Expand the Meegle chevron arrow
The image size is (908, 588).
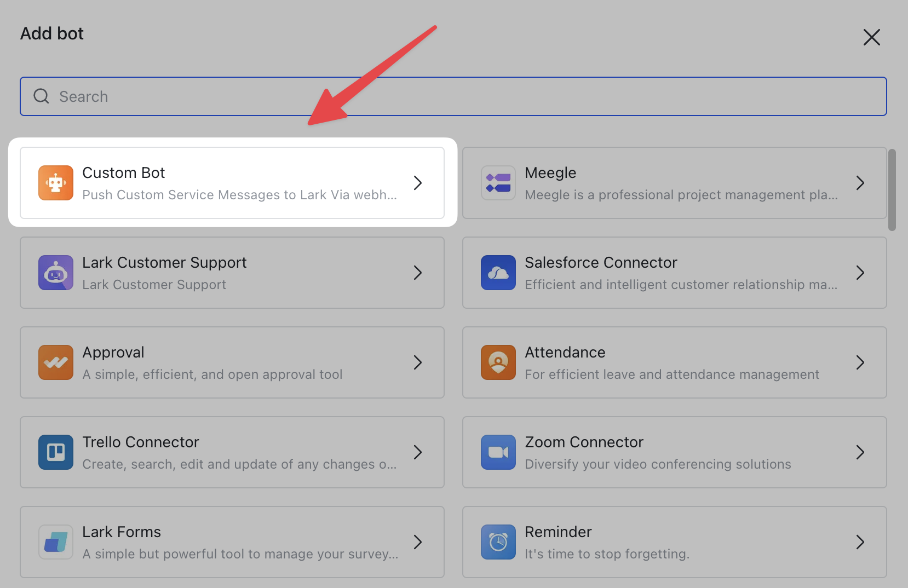pyautogui.click(x=860, y=183)
